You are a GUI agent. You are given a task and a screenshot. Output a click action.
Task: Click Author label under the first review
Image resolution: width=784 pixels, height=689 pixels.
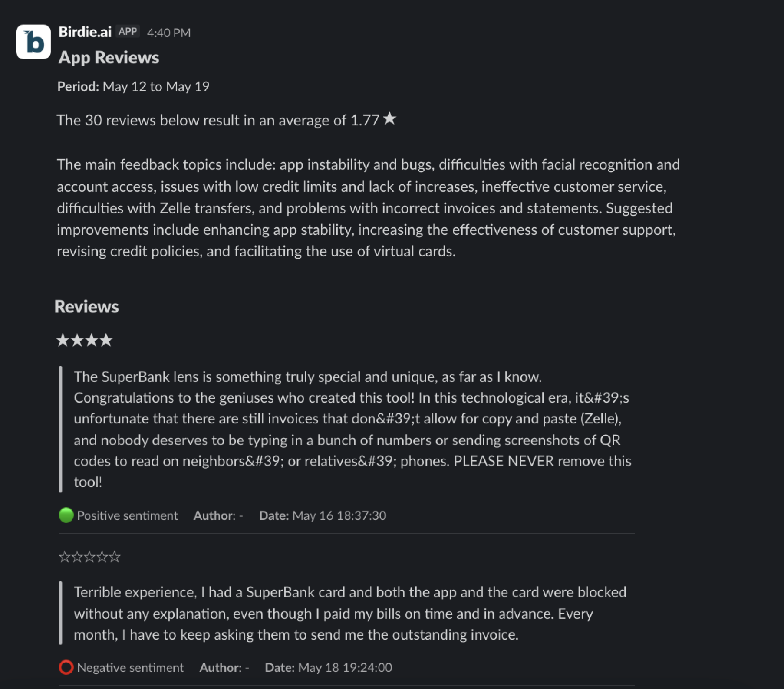214,516
